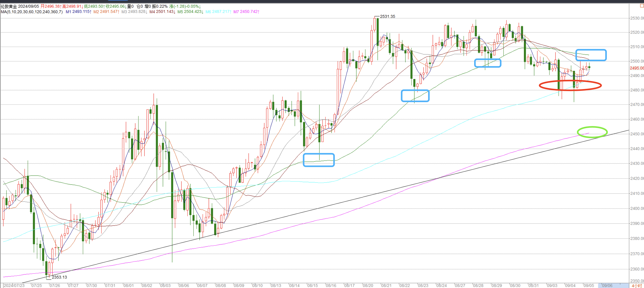Click the 2400.00 price axis label
This screenshot has height=288, width=644.
[x=637, y=208]
